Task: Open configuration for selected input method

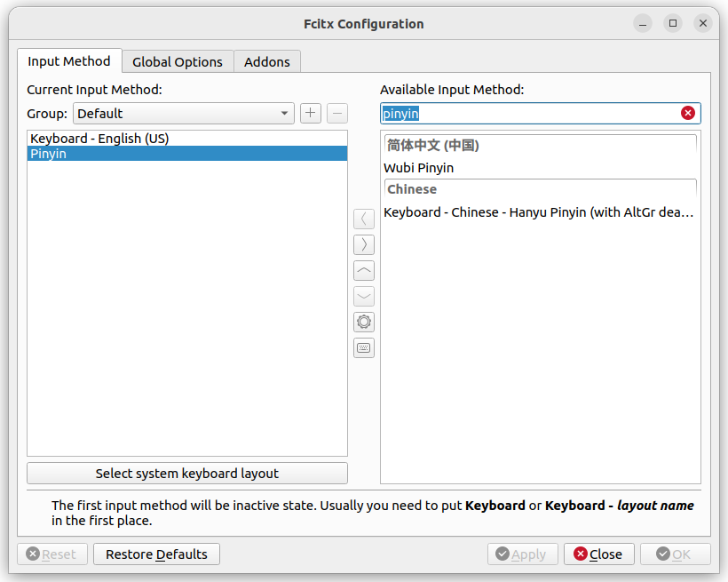Action: [x=363, y=322]
